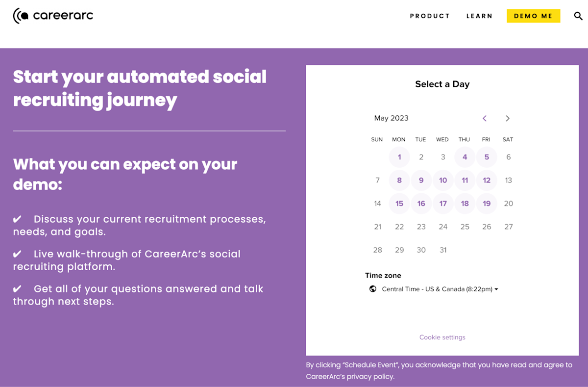Viewport: 588px width, 387px height.
Task: Click the left arrow to view April 2023
Action: (485, 118)
